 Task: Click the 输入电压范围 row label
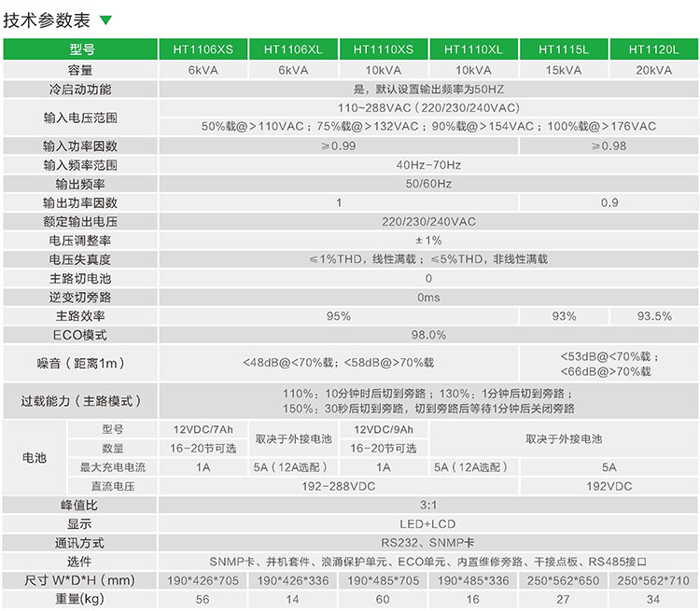tap(80, 118)
